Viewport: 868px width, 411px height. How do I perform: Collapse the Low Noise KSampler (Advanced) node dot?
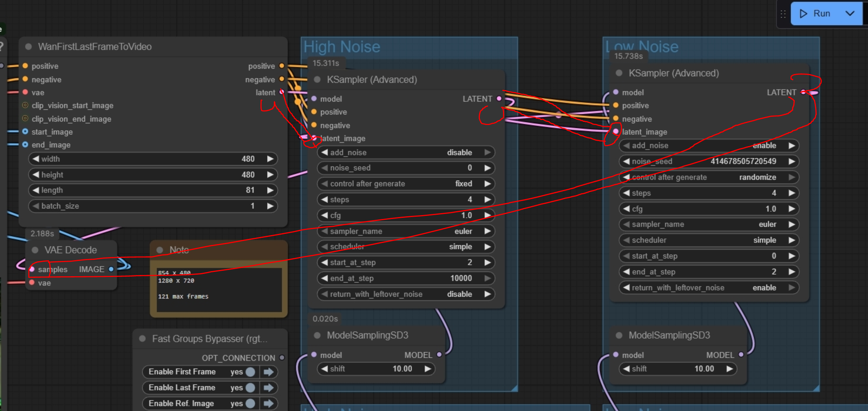click(619, 73)
